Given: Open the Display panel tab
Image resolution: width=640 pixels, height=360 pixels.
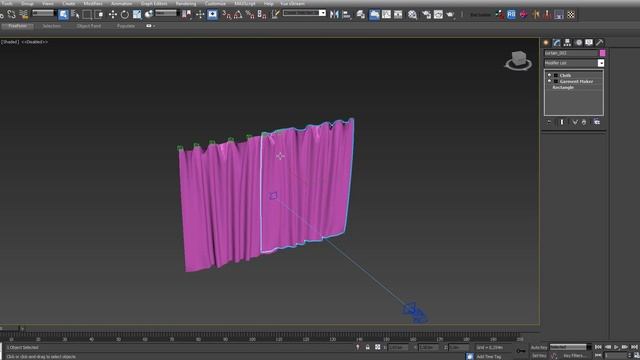Looking at the screenshot, I should 589,42.
